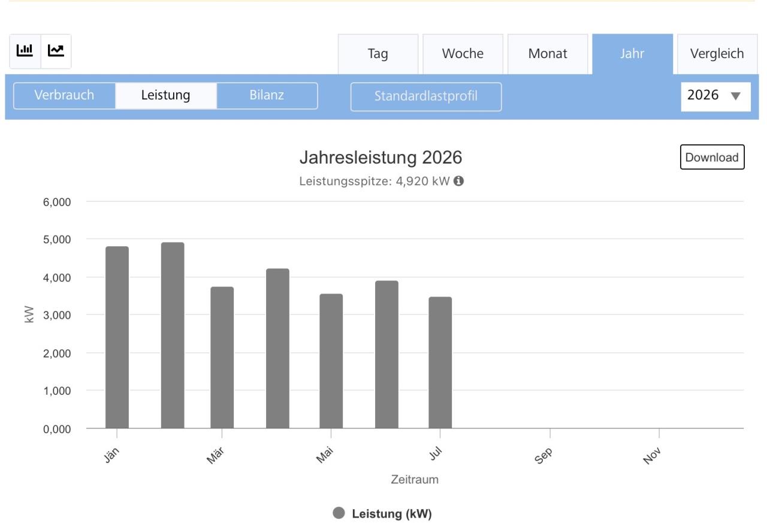Click the Zeitraum axis title

(x=414, y=480)
